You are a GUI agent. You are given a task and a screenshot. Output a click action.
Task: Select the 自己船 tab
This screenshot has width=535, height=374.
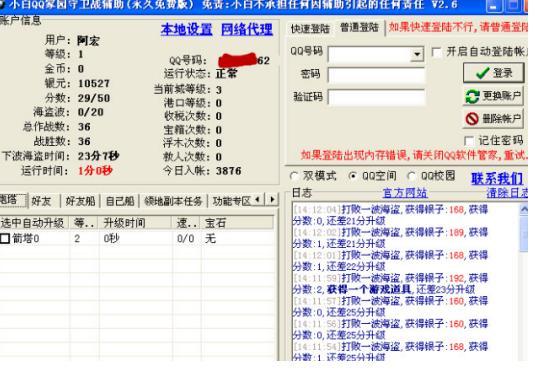coord(120,201)
